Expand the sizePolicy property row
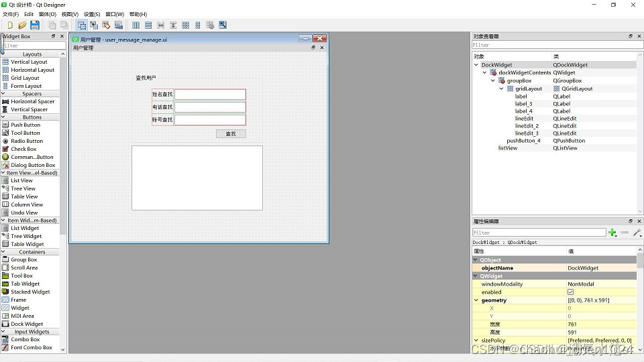 (x=476, y=341)
